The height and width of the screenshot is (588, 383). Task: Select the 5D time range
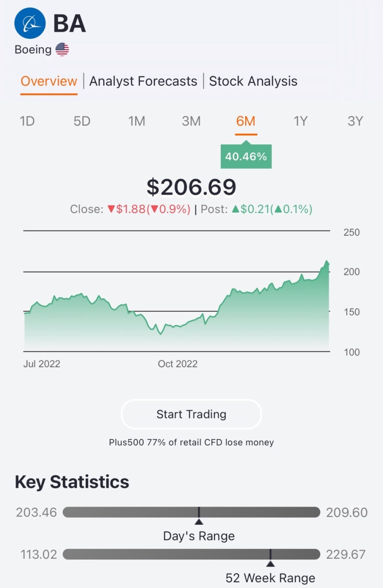(x=82, y=121)
